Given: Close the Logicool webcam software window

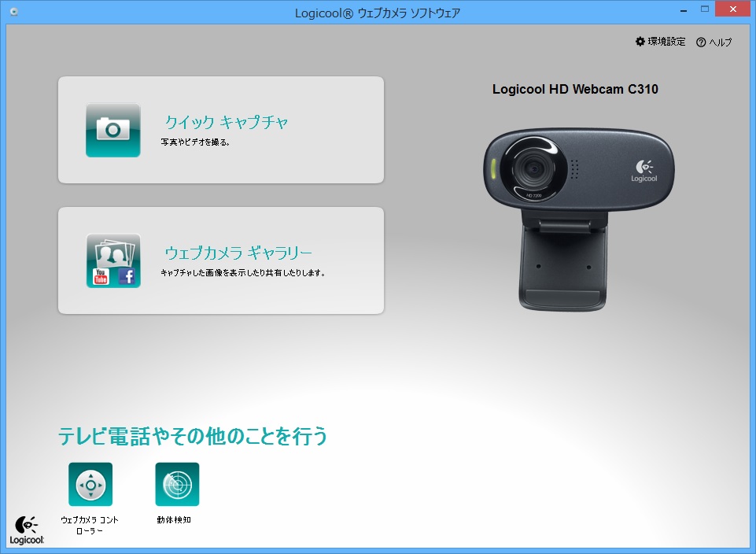Looking at the screenshot, I should coord(733,9).
